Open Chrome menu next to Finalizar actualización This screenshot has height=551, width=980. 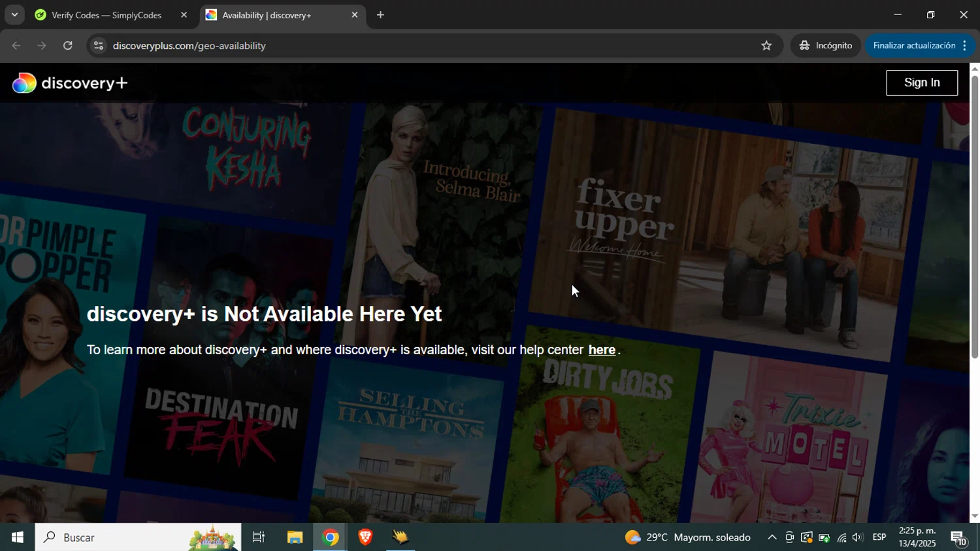pyautogui.click(x=964, y=46)
